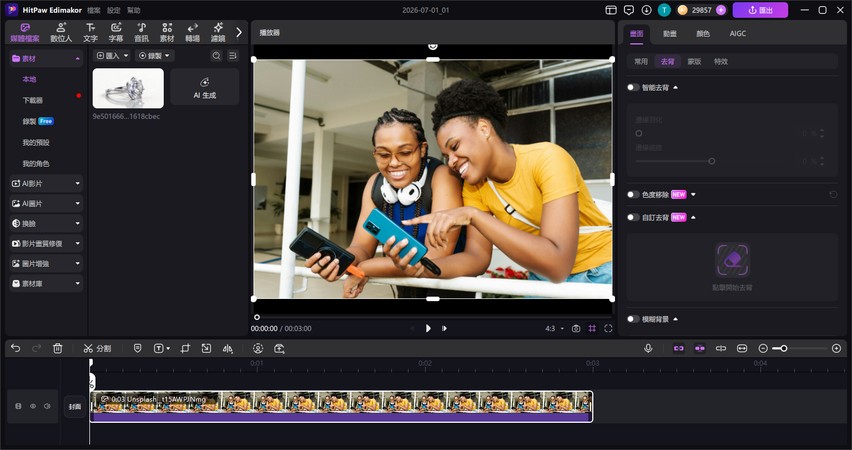852x450 pixels.
Task: Select the crop tool in timeline toolbar
Action: click(x=185, y=348)
